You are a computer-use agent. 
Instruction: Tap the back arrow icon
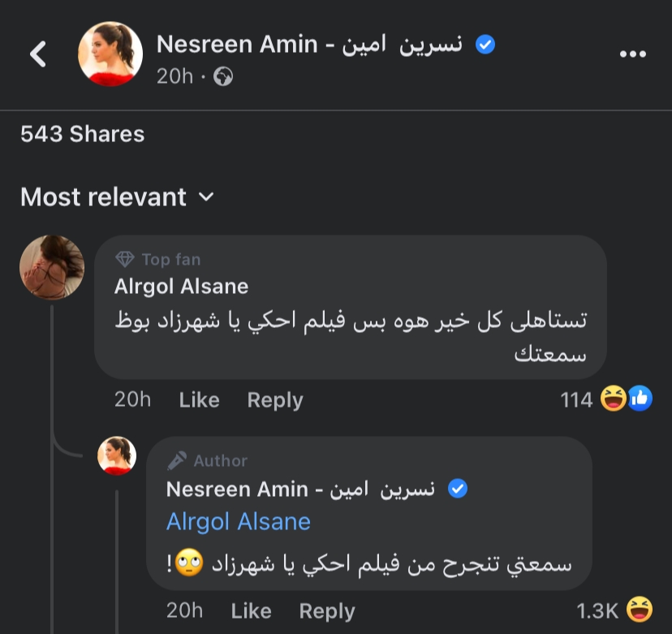coord(38,54)
